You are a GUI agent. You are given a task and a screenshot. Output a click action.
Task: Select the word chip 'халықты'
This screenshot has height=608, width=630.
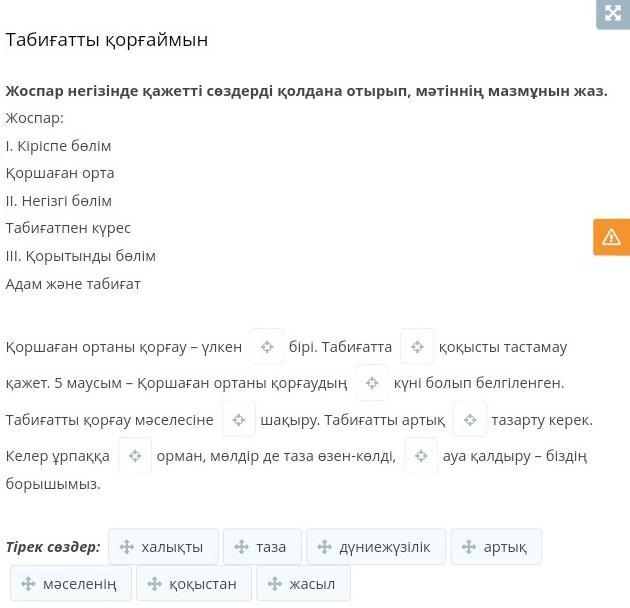click(162, 547)
